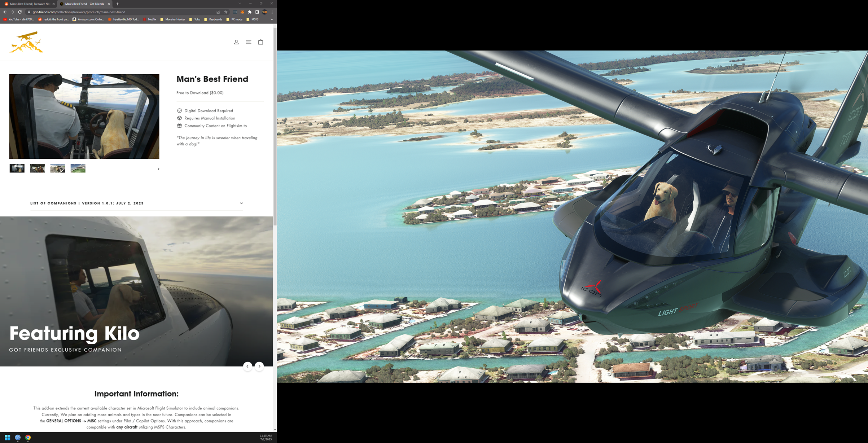Select first product thumbnail

coord(17,168)
